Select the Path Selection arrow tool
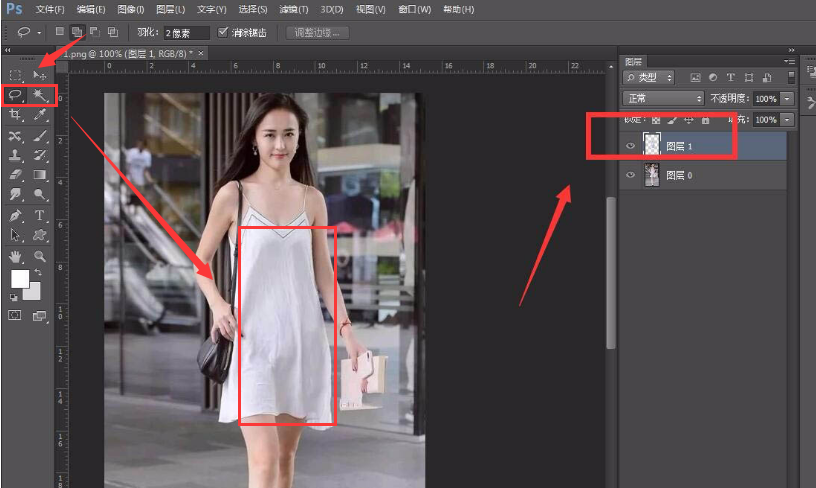816x488 pixels. [15, 235]
